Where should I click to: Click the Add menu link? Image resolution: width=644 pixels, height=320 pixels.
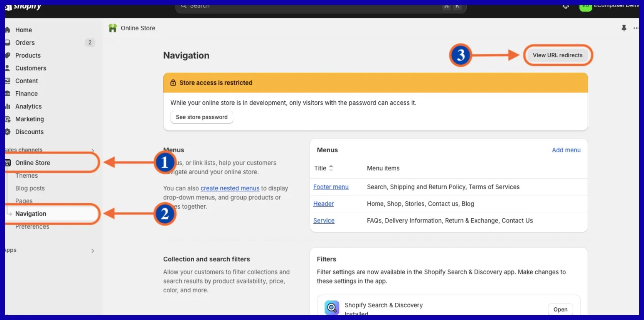coord(566,150)
